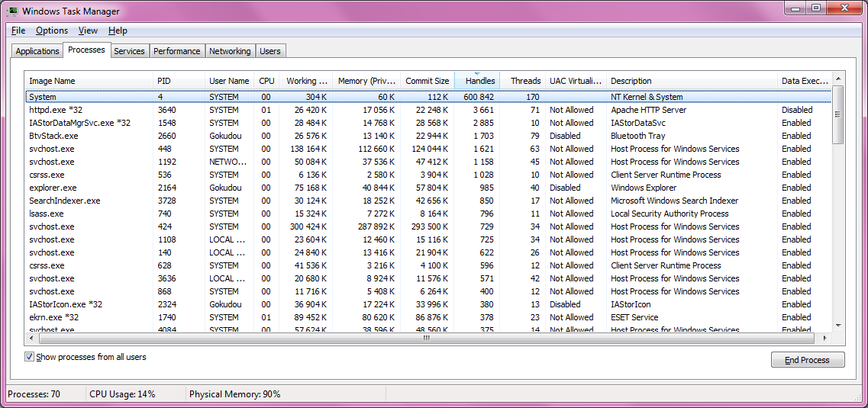Sort by Threads column header
Screen dimensions: 868x408
click(x=523, y=81)
